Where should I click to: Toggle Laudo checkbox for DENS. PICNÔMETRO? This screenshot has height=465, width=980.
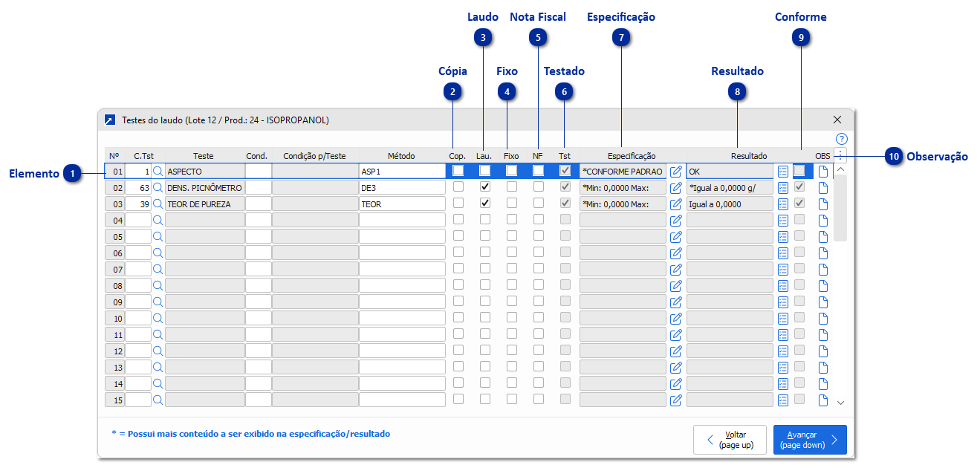point(485,187)
